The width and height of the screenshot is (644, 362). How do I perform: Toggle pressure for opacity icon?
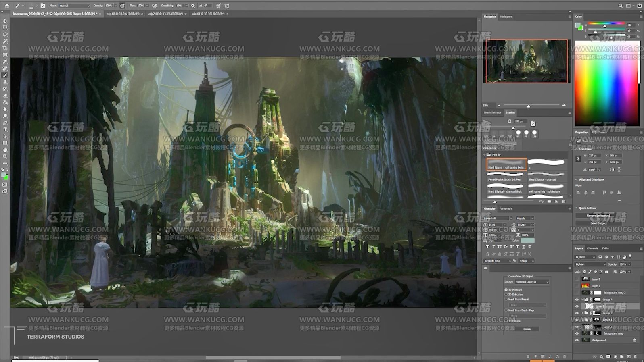[122, 6]
